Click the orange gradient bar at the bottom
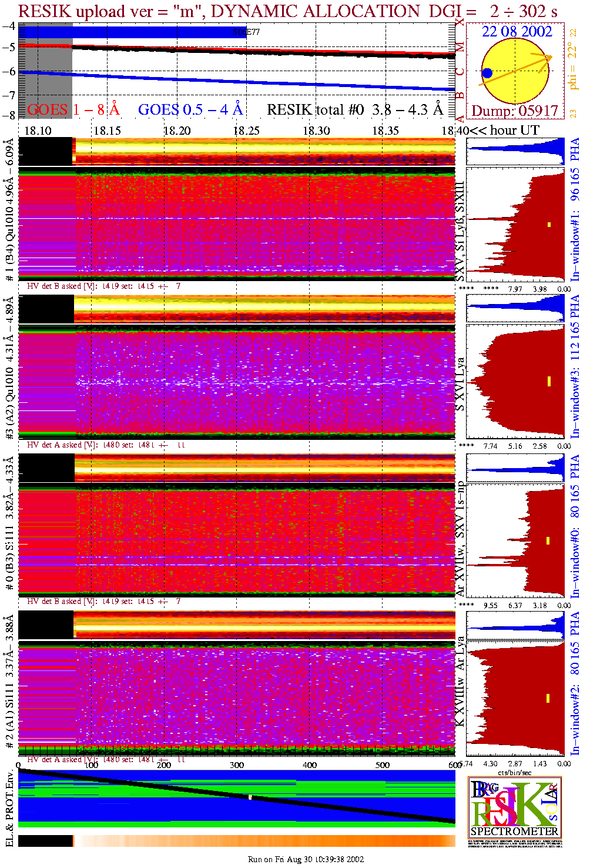This screenshot has width=590, height=868. pos(264,841)
